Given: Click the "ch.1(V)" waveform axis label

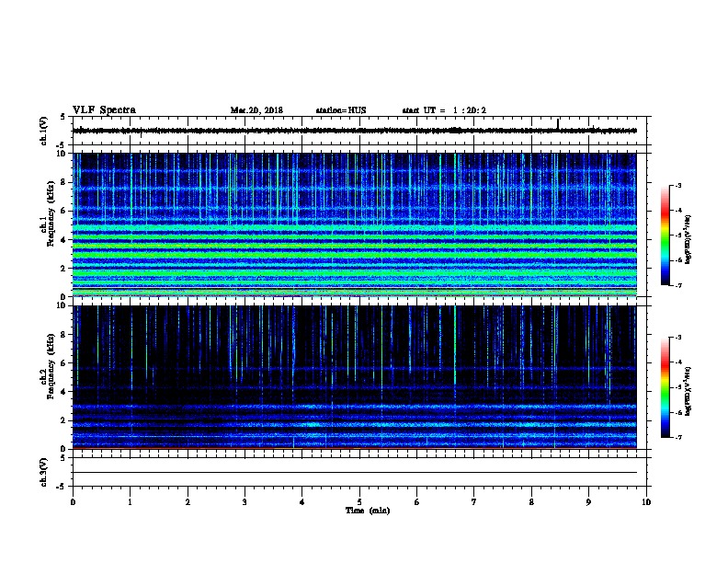Looking at the screenshot, I should (x=43, y=131).
